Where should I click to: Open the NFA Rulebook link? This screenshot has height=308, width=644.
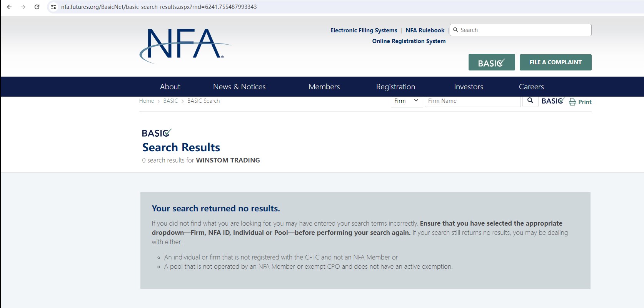tap(425, 30)
